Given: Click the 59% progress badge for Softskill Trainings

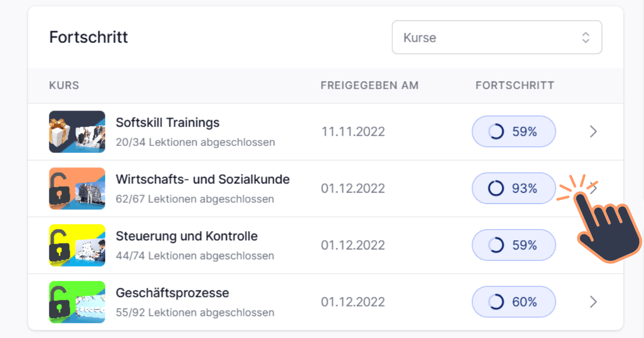Looking at the screenshot, I should 514,131.
